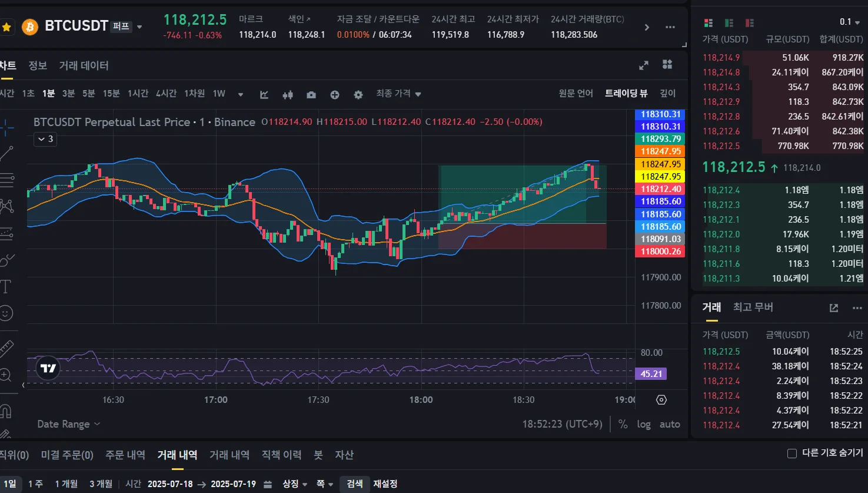Click the gold favorite star next to BTCUSDT
The height and width of the screenshot is (493, 868).
click(7, 27)
